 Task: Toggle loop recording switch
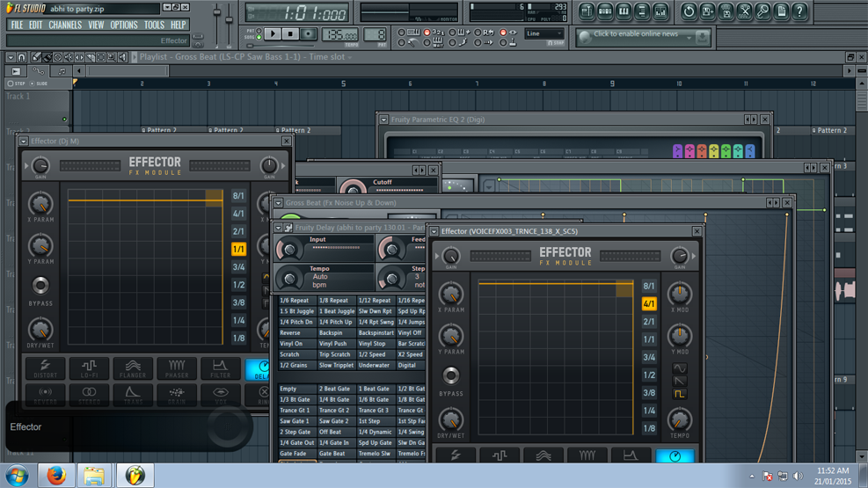coord(478,33)
